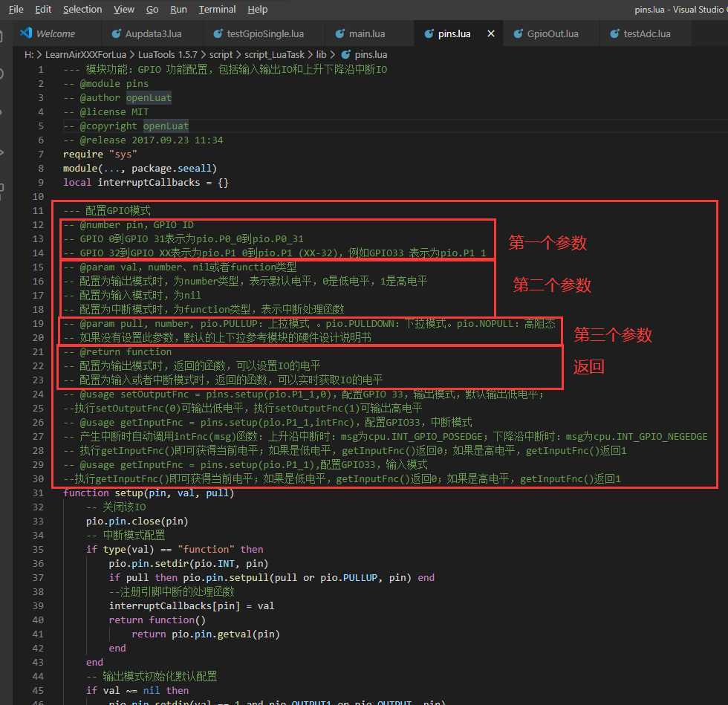Viewport: 728px width, 705px height.
Task: Click 'pio.pin.setdir(pio.INT, pin)' line
Action: [189, 563]
